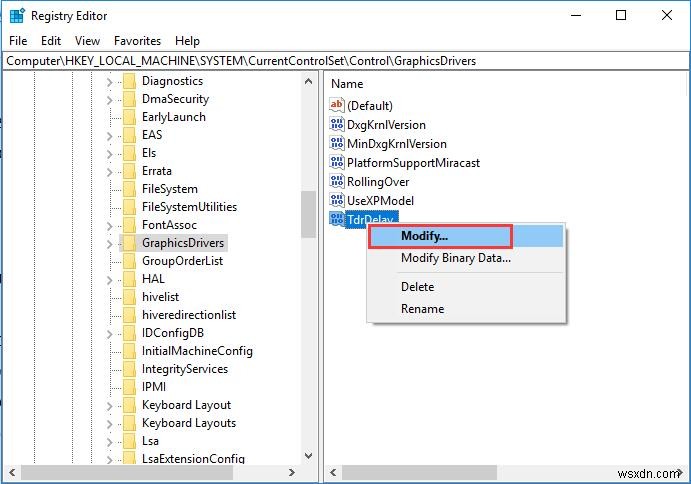Screen dimensions: 691x484
Task: Select the DxgKrnlVersion value name
Action: click(386, 125)
